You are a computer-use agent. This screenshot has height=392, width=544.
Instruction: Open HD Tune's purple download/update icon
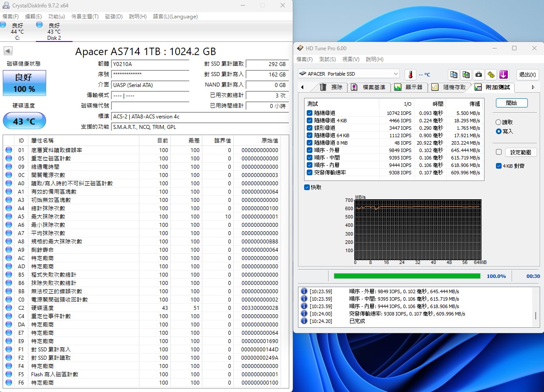pyautogui.click(x=503, y=74)
